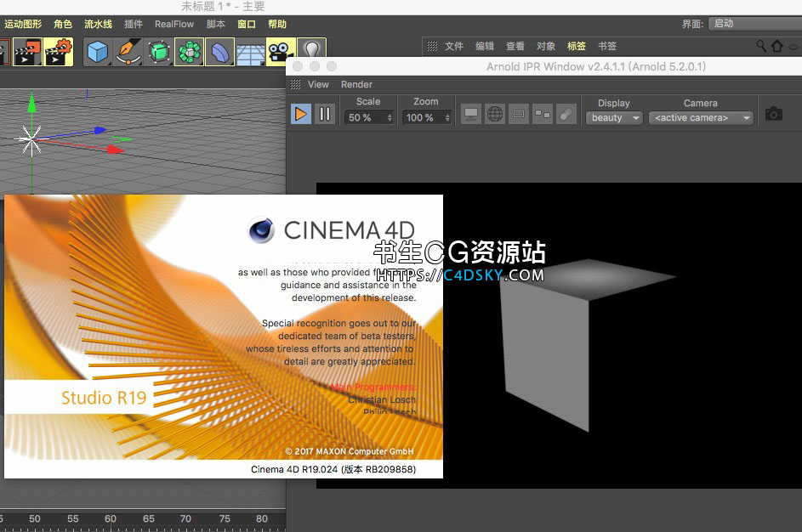Viewport: 802px width, 532px height.
Task: Click the Cinema 4D R19.024 version text
Action: [x=333, y=469]
